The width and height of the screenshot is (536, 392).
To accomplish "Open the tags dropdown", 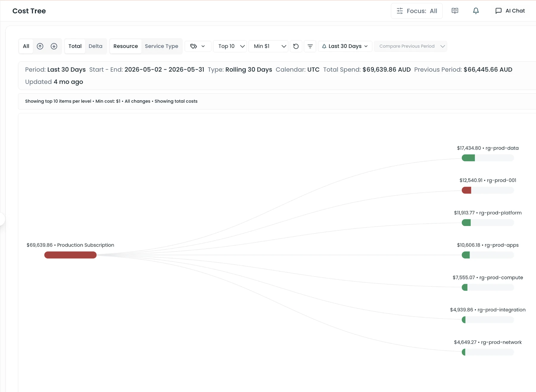I will coord(198,46).
